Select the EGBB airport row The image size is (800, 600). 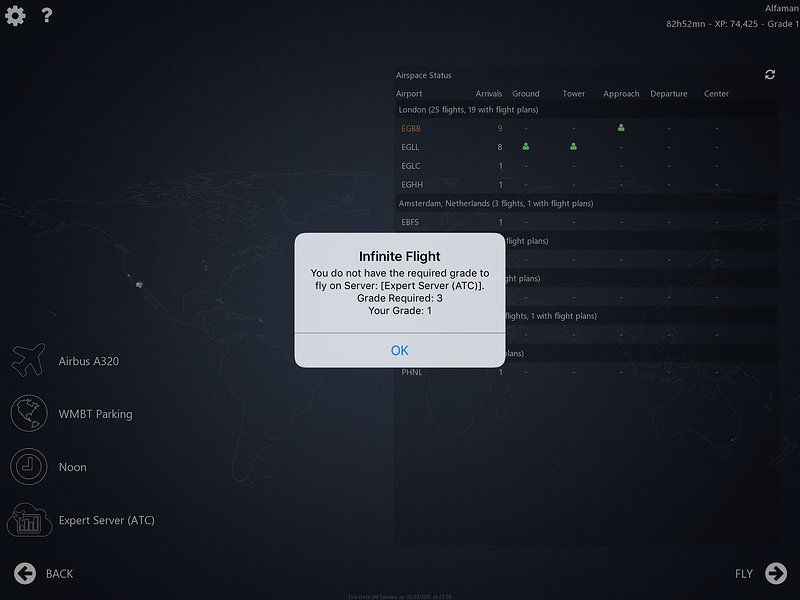click(x=586, y=129)
